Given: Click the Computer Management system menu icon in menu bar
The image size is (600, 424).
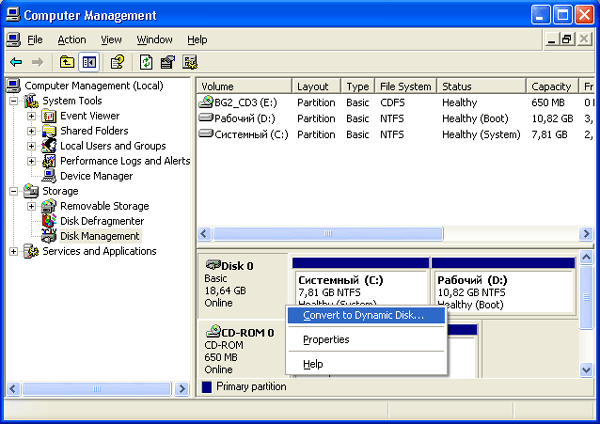Looking at the screenshot, I should click(14, 39).
